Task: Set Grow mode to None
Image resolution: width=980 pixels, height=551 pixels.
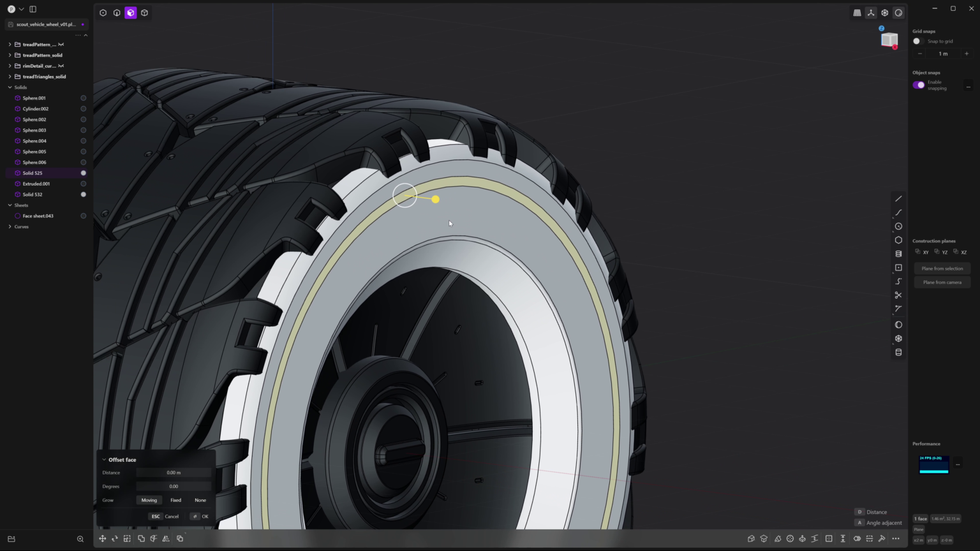Action: click(200, 500)
